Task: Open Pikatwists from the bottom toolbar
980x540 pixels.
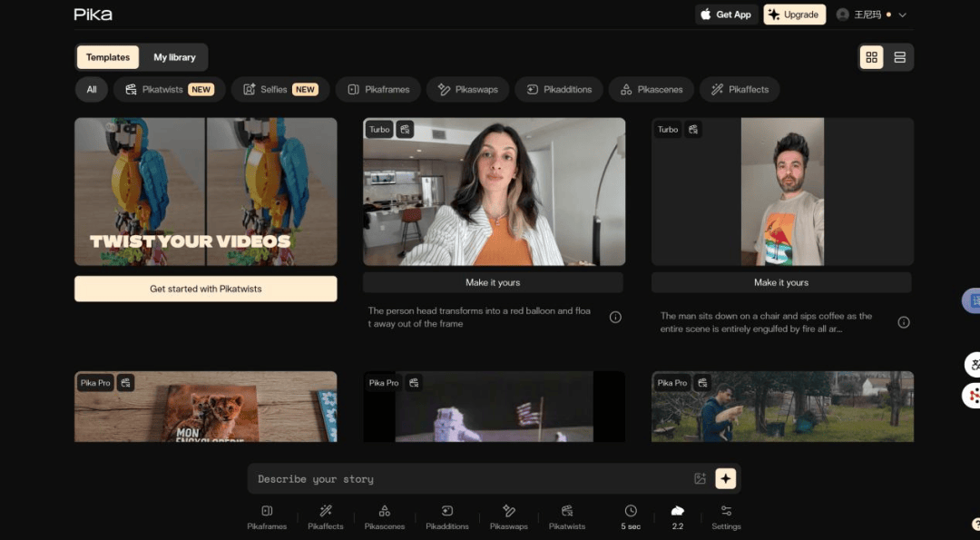Action: pyautogui.click(x=567, y=517)
